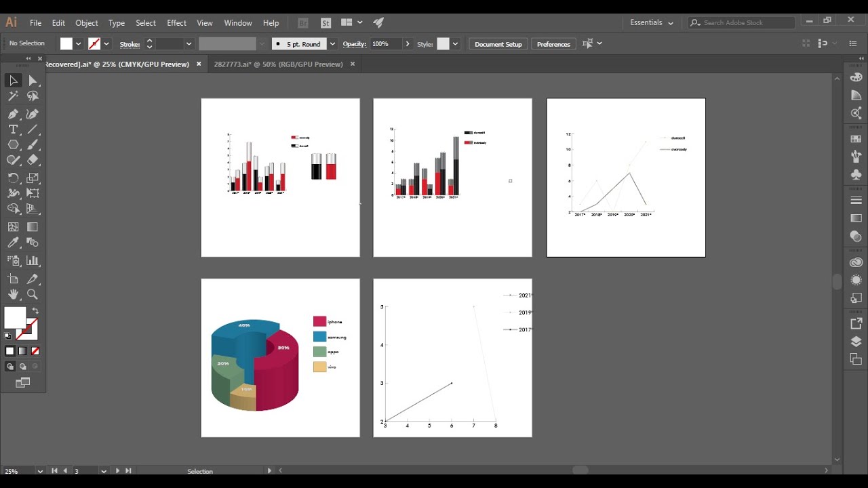Enable Draw Behind mode
The width and height of the screenshot is (868, 488).
(22, 367)
